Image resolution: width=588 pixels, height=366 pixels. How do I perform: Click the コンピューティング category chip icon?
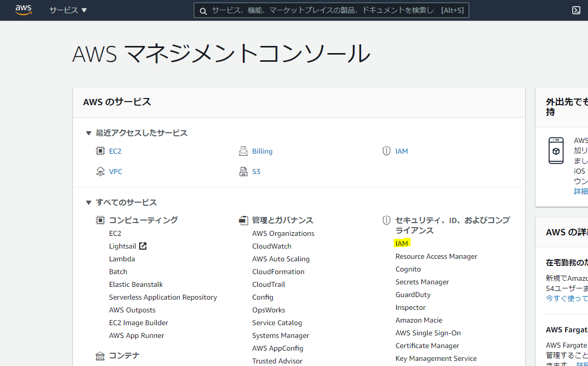tap(100, 220)
